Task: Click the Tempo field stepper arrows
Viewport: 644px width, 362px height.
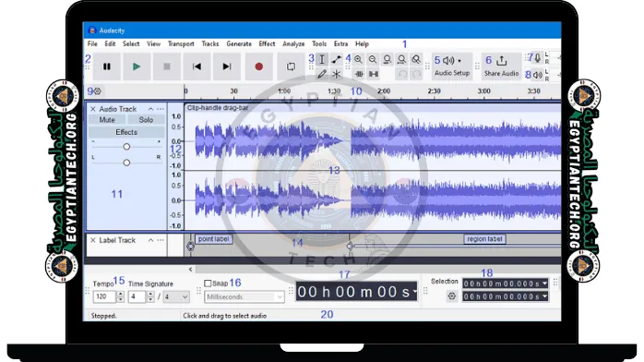Action: (x=120, y=296)
